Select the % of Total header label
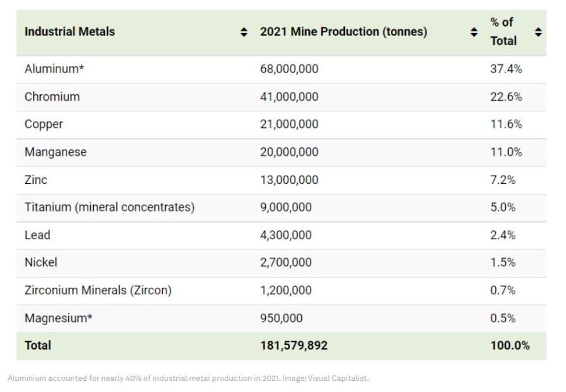Viewport: 566px width, 392px height. pyautogui.click(x=503, y=32)
